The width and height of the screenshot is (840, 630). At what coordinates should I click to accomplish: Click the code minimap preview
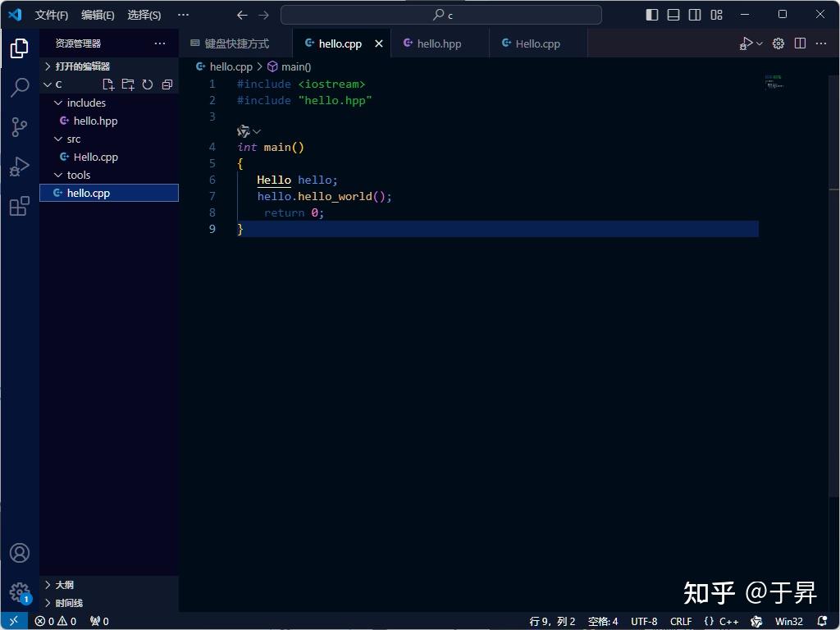pyautogui.click(x=774, y=82)
